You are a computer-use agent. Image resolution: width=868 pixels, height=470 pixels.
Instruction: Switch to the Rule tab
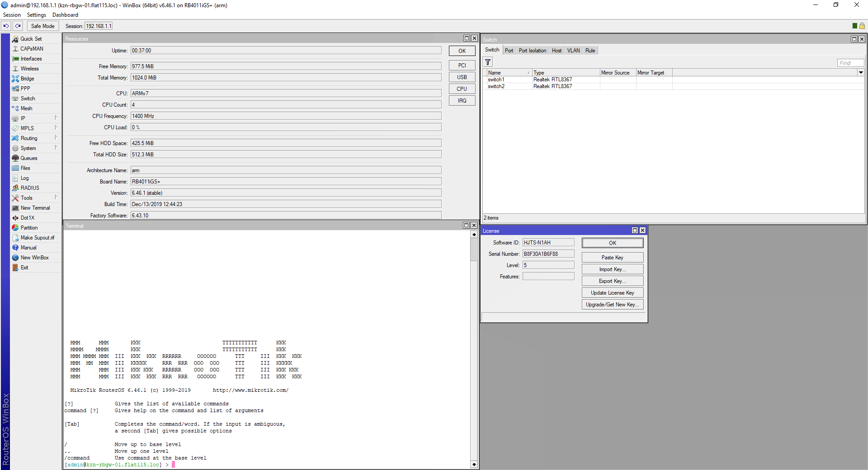click(590, 51)
